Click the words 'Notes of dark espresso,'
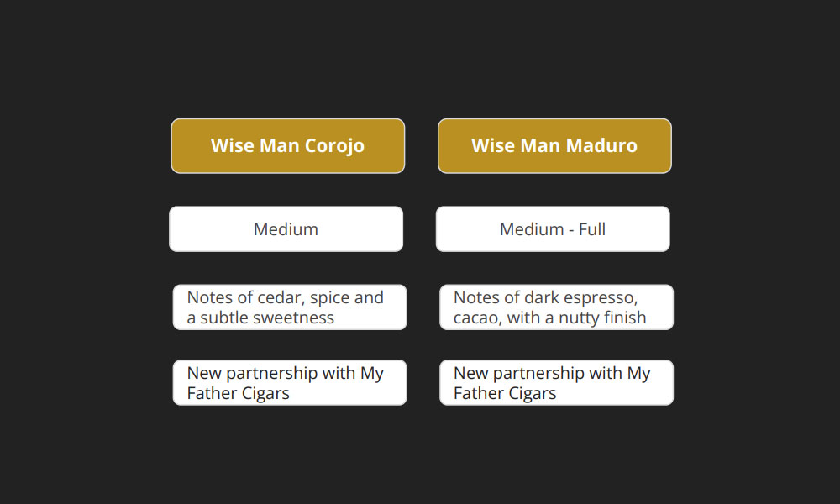This screenshot has width=840, height=504. (546, 297)
